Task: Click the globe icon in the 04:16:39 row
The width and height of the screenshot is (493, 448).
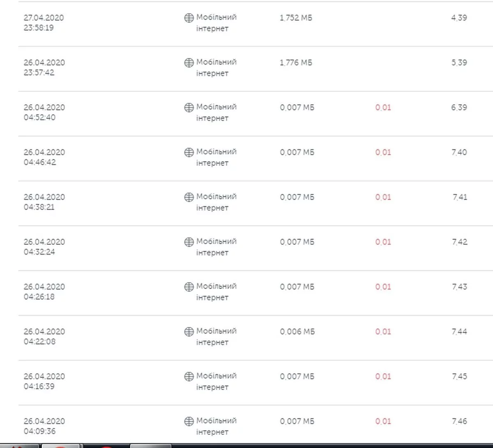Action: 189,376
